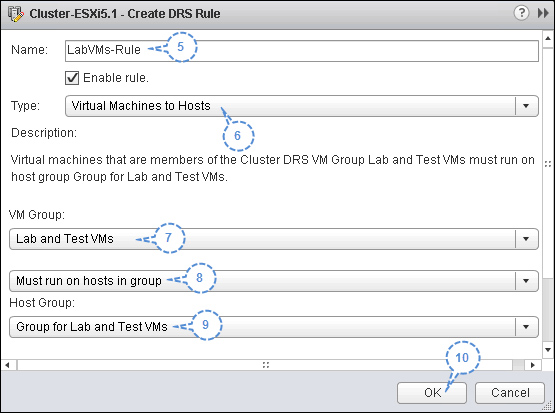Click the horizontal scrollbar left arrow

[x=8, y=365]
